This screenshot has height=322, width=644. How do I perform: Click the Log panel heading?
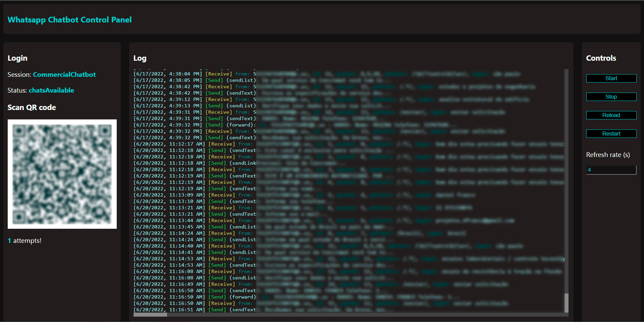[140, 58]
